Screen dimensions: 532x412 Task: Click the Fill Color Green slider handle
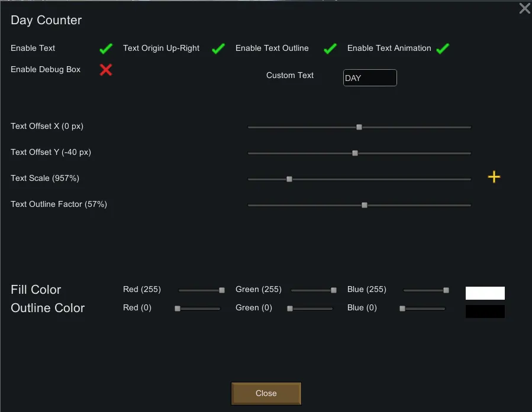coord(334,290)
